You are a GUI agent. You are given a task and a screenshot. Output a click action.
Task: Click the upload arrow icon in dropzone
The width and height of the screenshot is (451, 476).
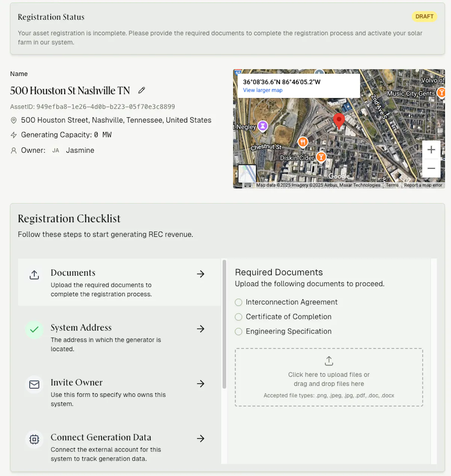click(329, 361)
